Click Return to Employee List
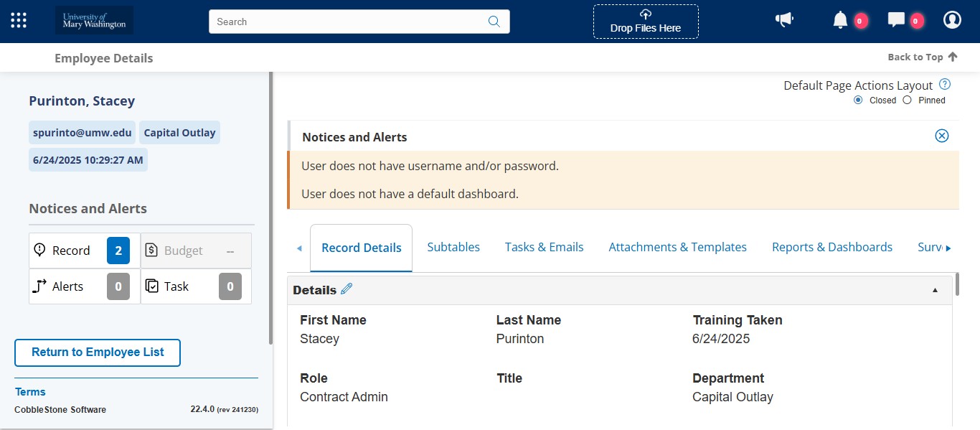This screenshot has width=980, height=430. coord(97,352)
